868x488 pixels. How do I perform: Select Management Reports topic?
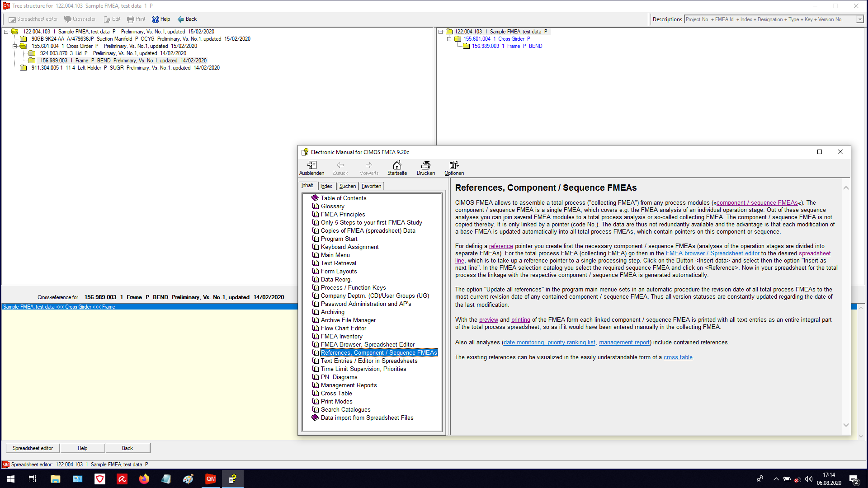tap(349, 385)
